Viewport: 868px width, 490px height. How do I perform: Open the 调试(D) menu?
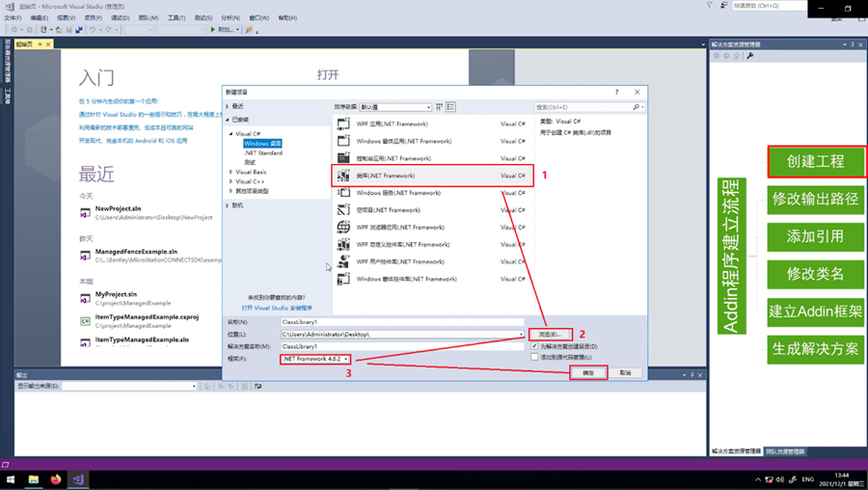pyautogui.click(x=121, y=17)
